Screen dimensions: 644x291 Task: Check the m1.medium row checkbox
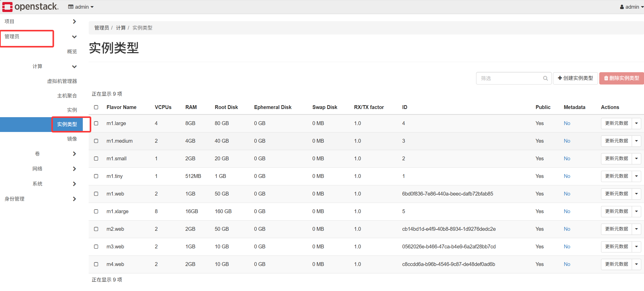pos(96,141)
